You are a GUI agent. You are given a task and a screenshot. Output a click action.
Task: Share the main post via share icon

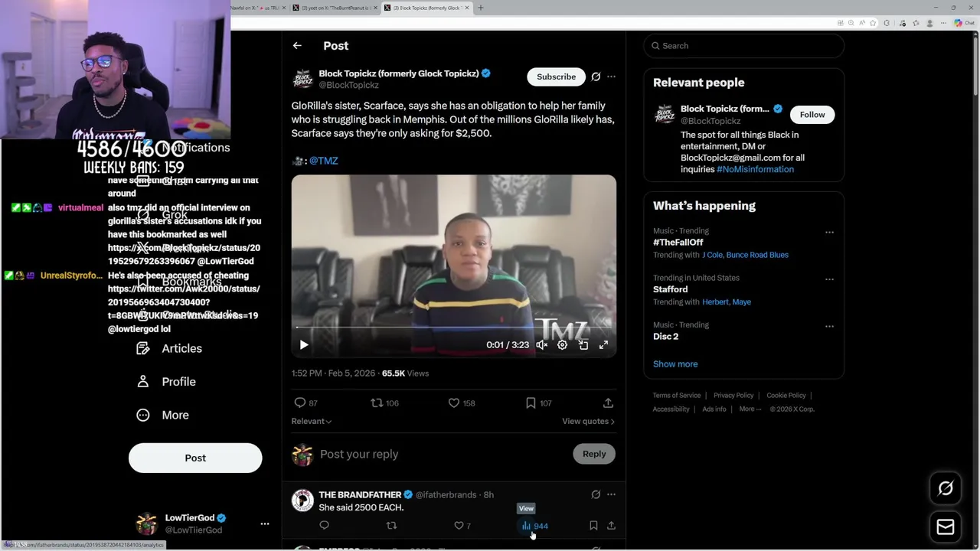[608, 403]
